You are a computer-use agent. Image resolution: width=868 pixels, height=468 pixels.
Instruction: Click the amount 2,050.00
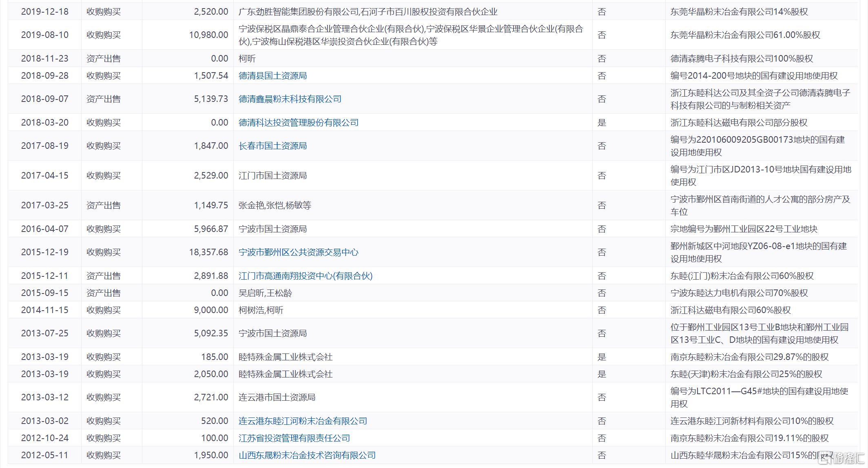[x=211, y=374]
